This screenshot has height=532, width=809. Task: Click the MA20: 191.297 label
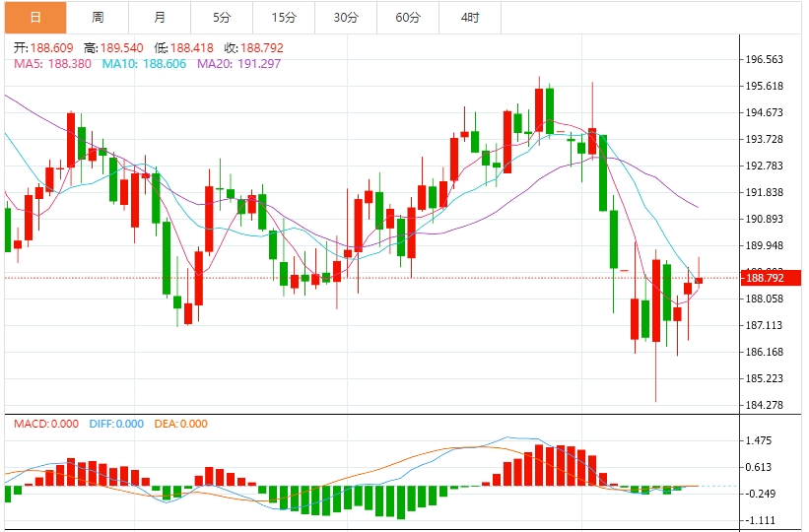(238, 64)
